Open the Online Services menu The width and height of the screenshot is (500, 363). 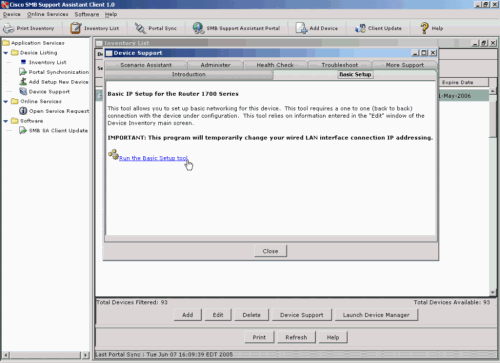tap(48, 14)
